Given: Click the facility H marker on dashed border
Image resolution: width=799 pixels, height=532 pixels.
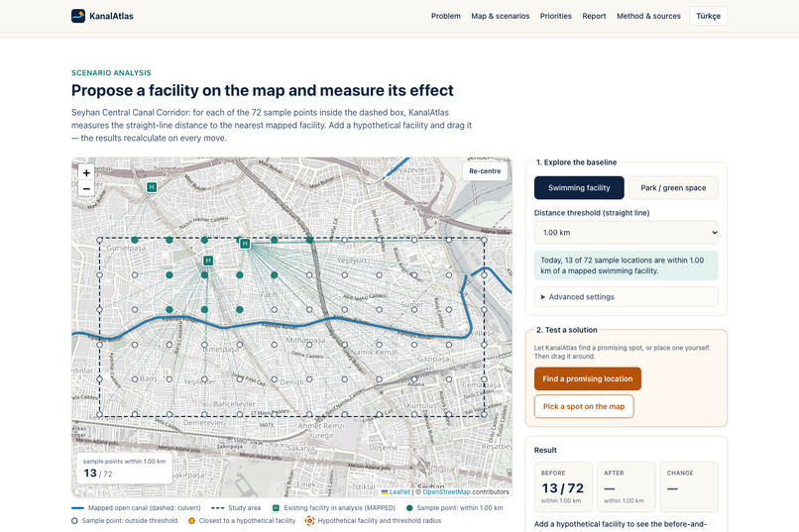Looking at the screenshot, I should click(245, 244).
